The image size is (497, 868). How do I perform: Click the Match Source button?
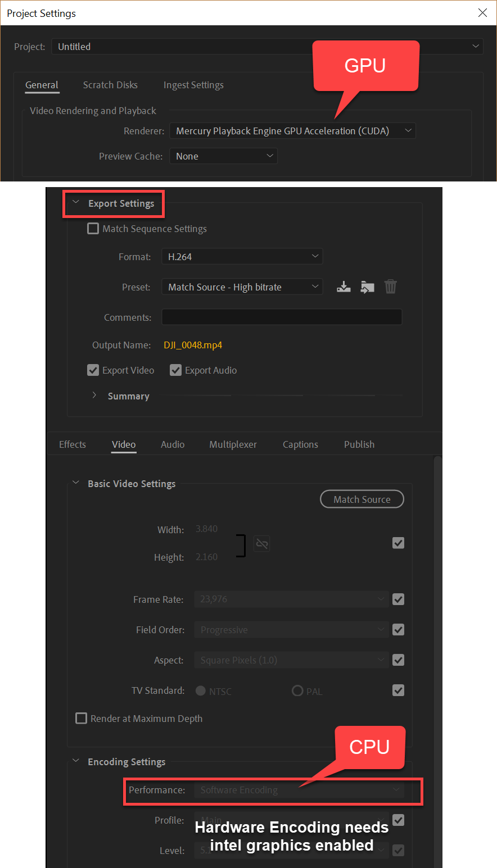(x=362, y=499)
